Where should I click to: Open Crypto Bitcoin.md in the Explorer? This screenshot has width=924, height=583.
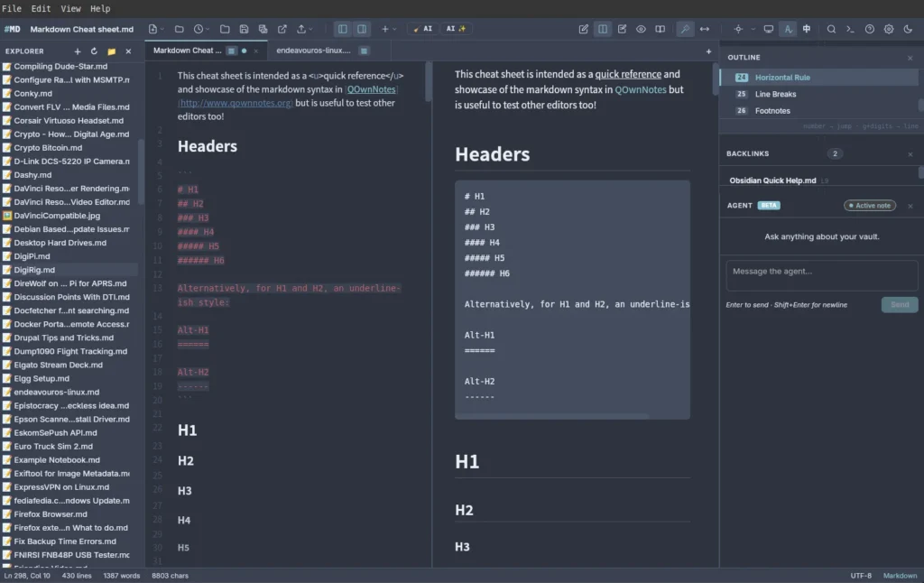[69, 148]
